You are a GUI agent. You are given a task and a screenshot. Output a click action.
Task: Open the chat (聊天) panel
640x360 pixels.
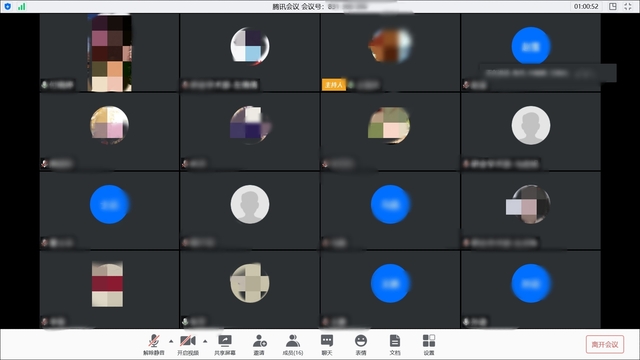point(327,345)
